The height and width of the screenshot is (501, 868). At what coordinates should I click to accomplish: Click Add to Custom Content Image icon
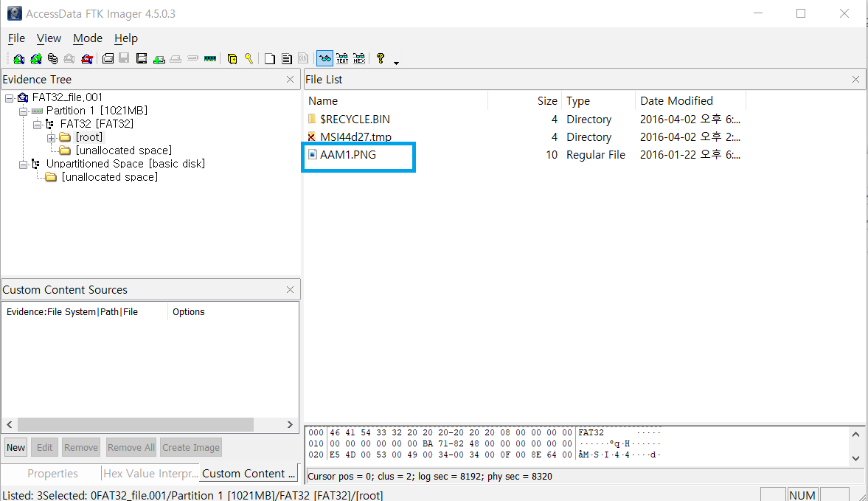[x=159, y=59]
